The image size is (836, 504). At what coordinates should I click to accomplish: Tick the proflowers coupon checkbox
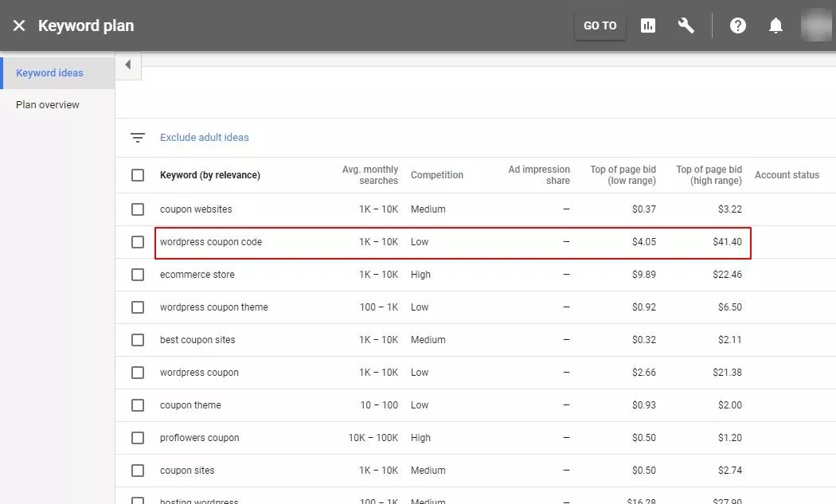tap(138, 438)
